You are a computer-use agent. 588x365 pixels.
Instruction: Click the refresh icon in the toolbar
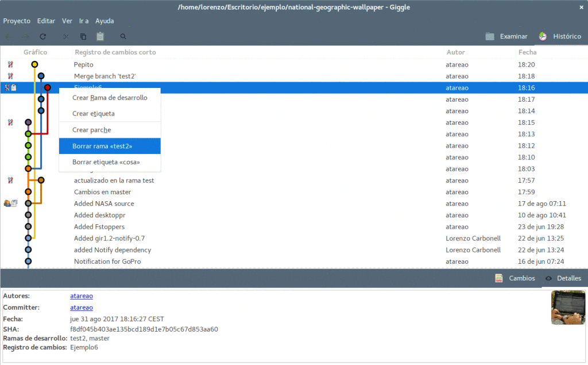(42, 36)
